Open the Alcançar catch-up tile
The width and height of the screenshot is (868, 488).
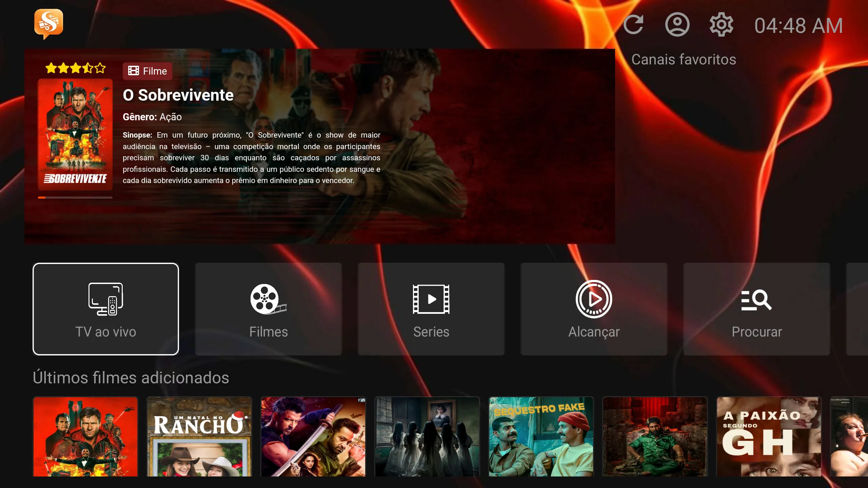(594, 309)
